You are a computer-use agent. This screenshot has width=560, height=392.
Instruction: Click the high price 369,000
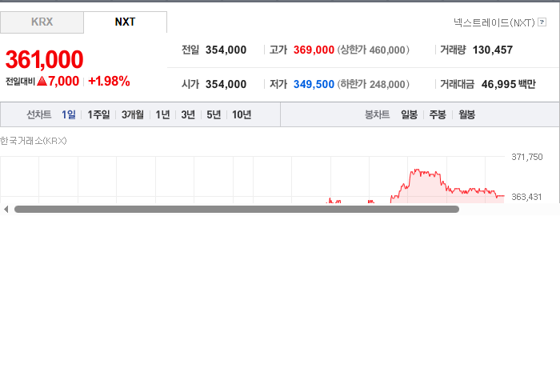314,50
